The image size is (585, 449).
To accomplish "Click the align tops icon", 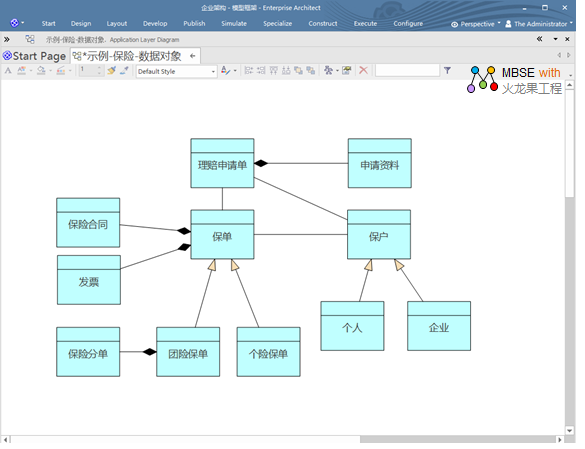I will coord(274,71).
